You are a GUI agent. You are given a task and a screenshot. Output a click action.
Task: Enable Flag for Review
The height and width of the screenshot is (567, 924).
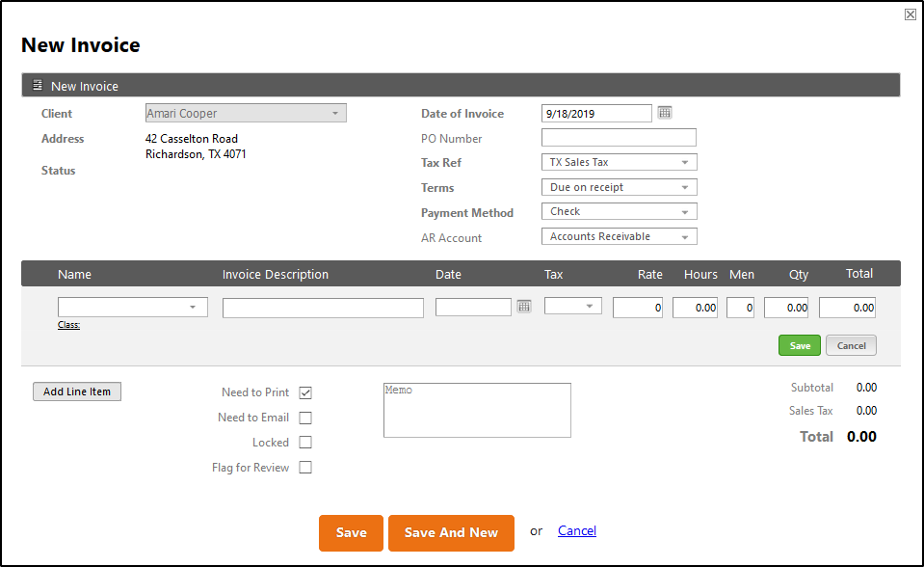(305, 467)
